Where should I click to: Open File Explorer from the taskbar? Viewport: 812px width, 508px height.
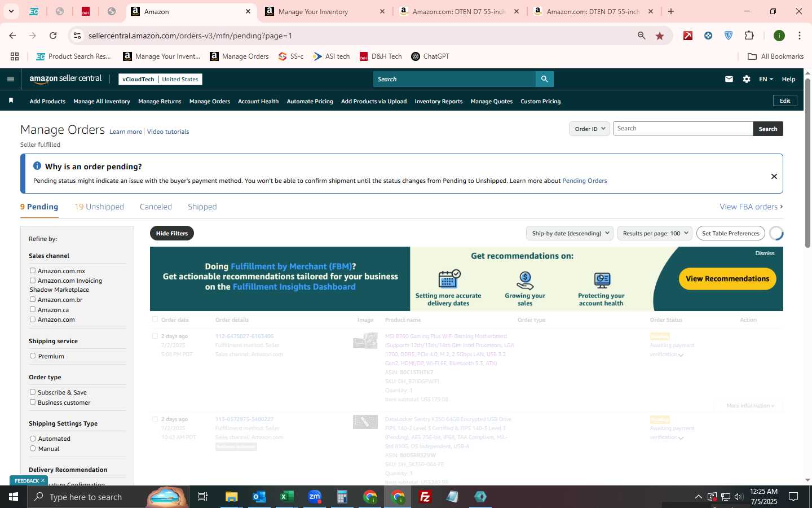pyautogui.click(x=232, y=497)
